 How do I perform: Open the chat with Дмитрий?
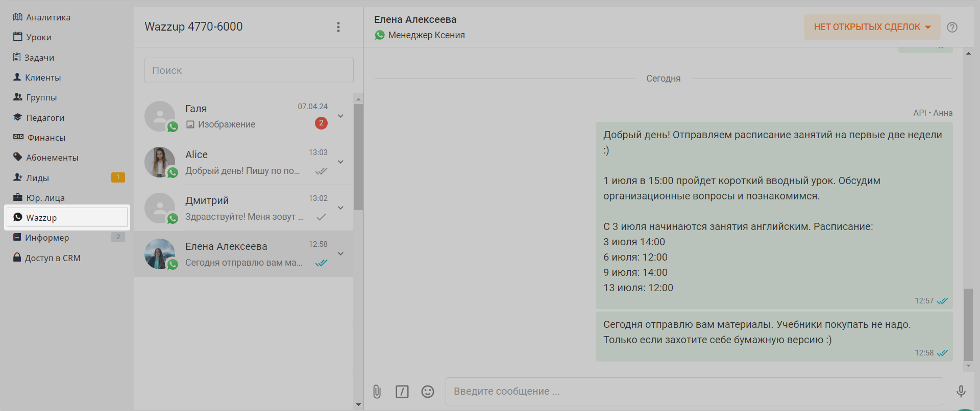pos(245,208)
